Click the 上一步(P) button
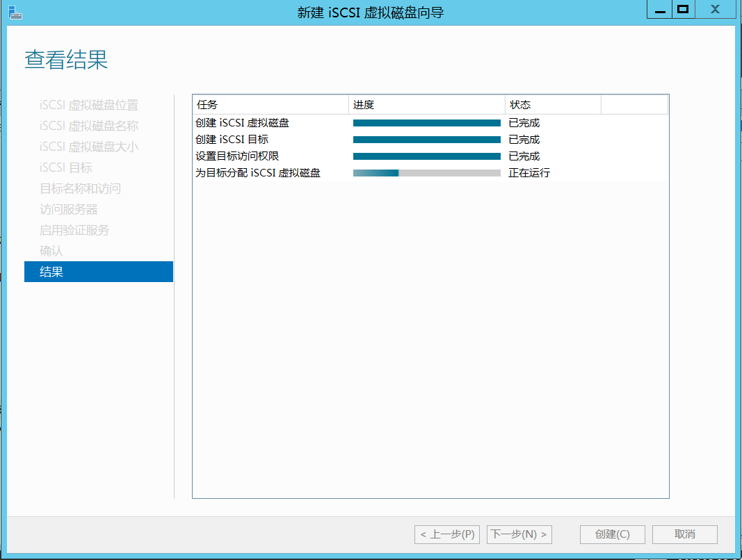Image resolution: width=742 pixels, height=560 pixels. 447,534
